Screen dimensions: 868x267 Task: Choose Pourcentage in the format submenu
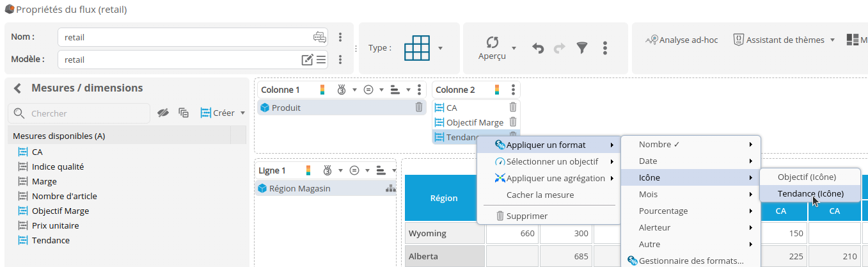point(663,211)
